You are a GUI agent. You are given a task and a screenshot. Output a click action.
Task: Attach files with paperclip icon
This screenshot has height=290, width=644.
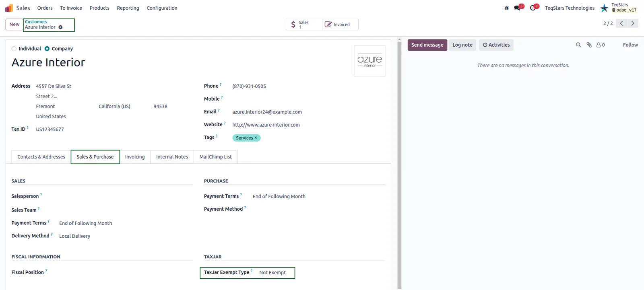tap(589, 45)
